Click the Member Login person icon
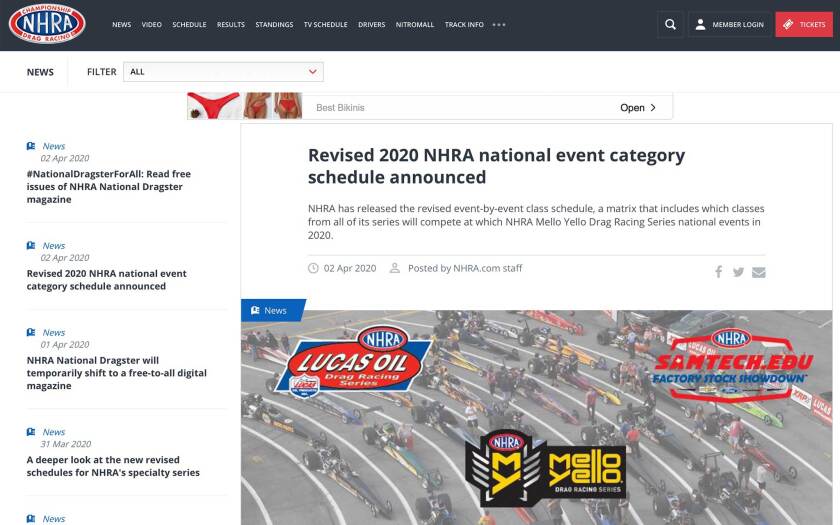 (700, 25)
